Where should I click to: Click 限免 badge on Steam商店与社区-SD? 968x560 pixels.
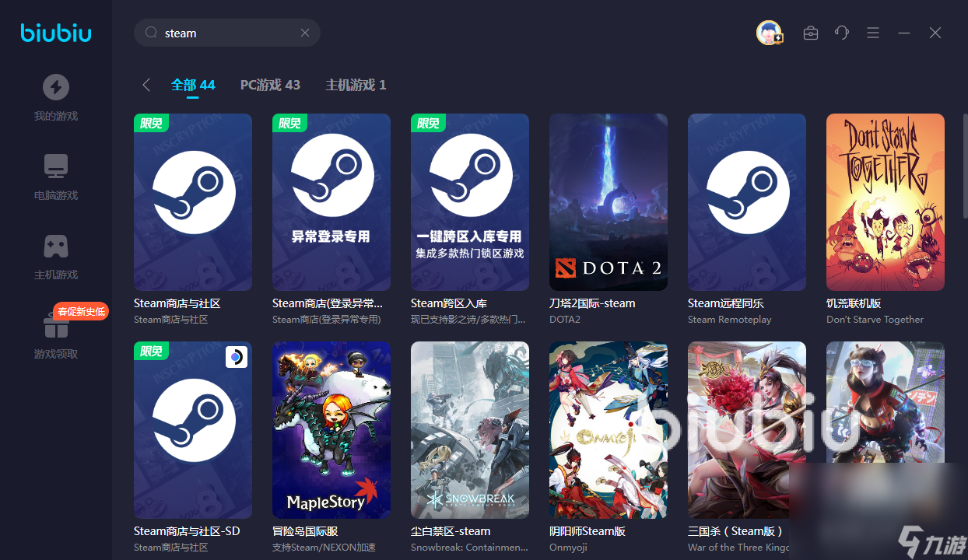pyautogui.click(x=151, y=351)
